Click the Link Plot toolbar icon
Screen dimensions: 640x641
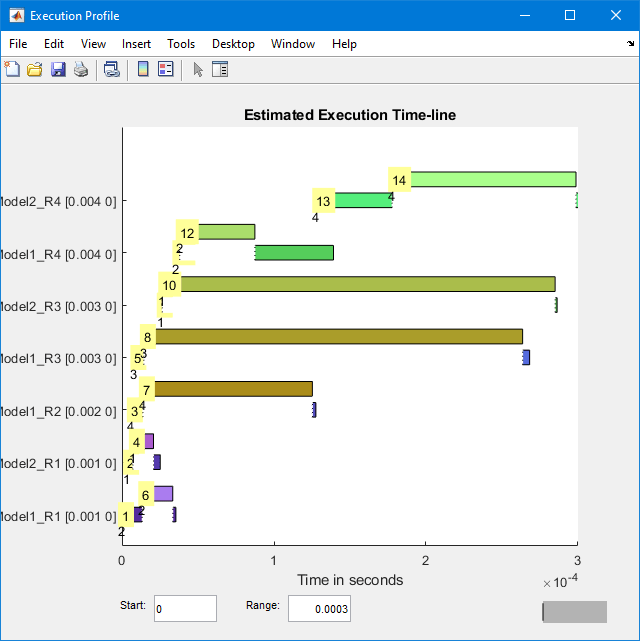click(x=111, y=69)
